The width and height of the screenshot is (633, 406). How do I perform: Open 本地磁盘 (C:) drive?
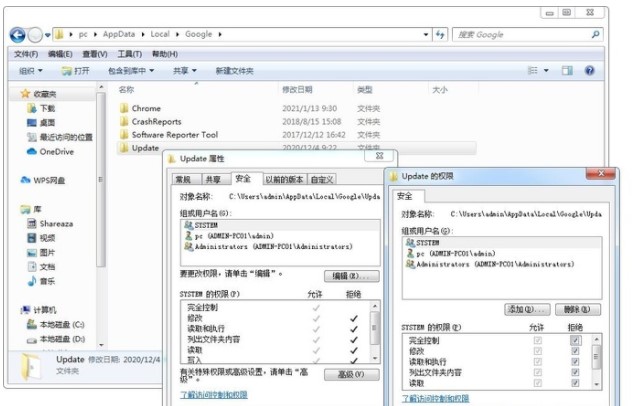(x=60, y=325)
